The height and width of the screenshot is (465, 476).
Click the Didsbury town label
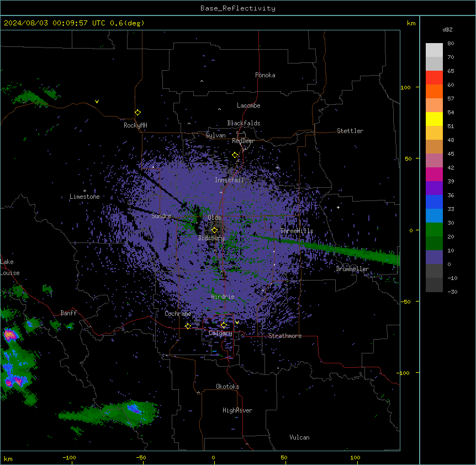(211, 238)
